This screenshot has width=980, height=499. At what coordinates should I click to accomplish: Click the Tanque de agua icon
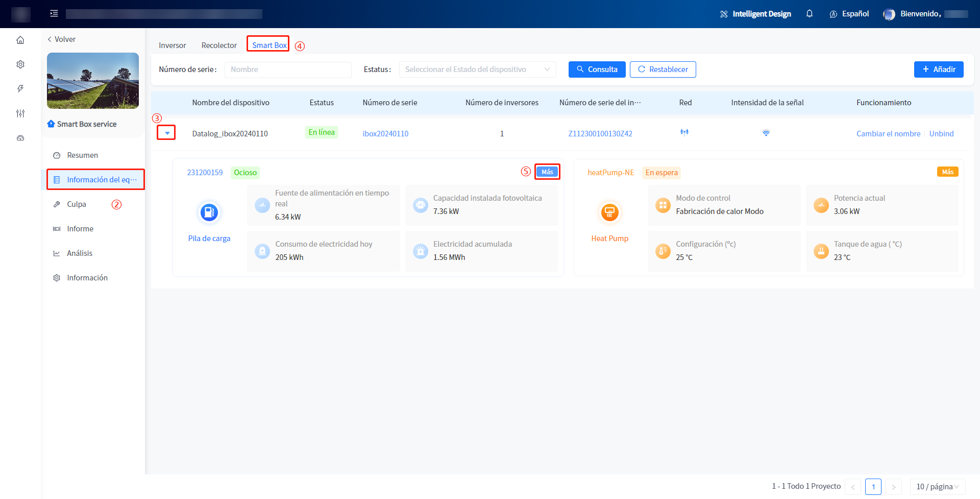point(821,251)
